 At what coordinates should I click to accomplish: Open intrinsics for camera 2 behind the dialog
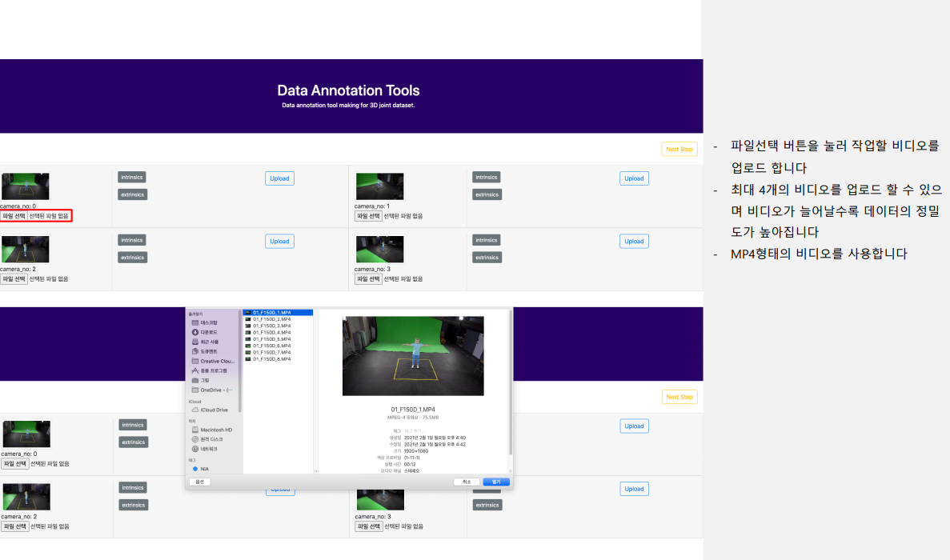pos(133,488)
